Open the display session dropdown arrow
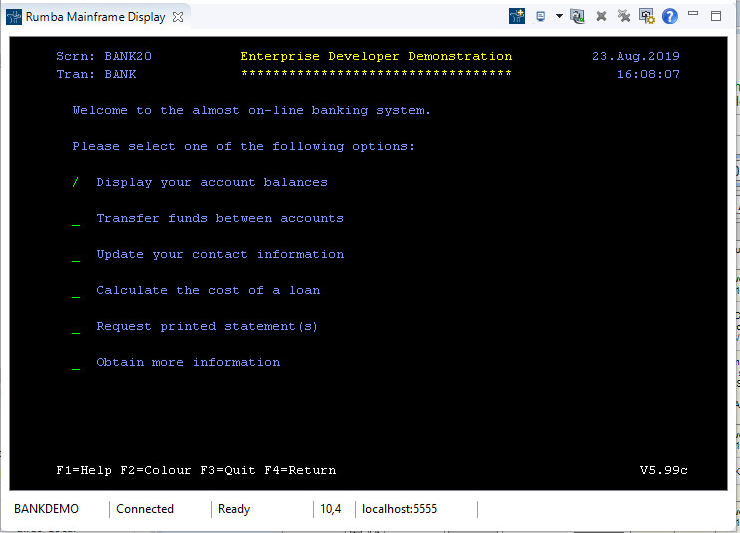 559,16
